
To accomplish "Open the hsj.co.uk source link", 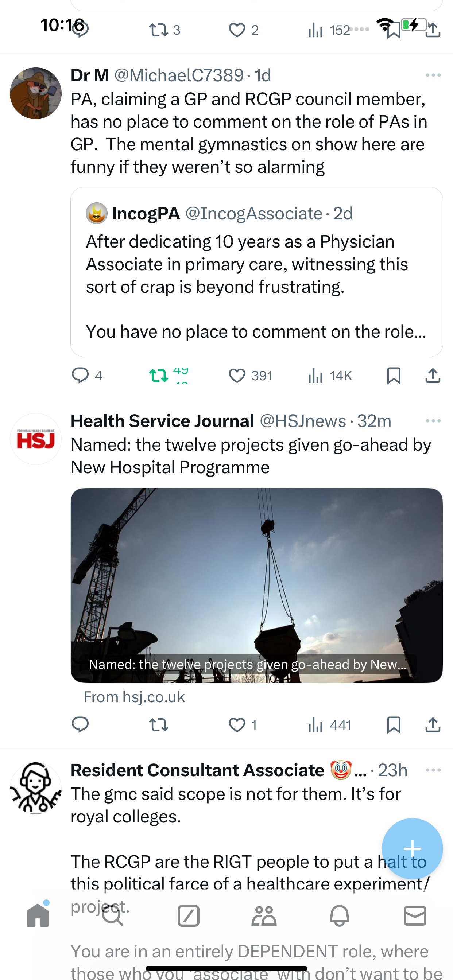I will pos(134,697).
